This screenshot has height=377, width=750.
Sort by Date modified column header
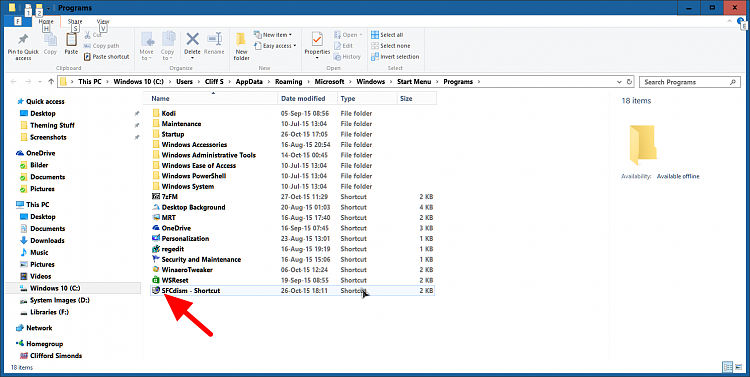coord(308,99)
